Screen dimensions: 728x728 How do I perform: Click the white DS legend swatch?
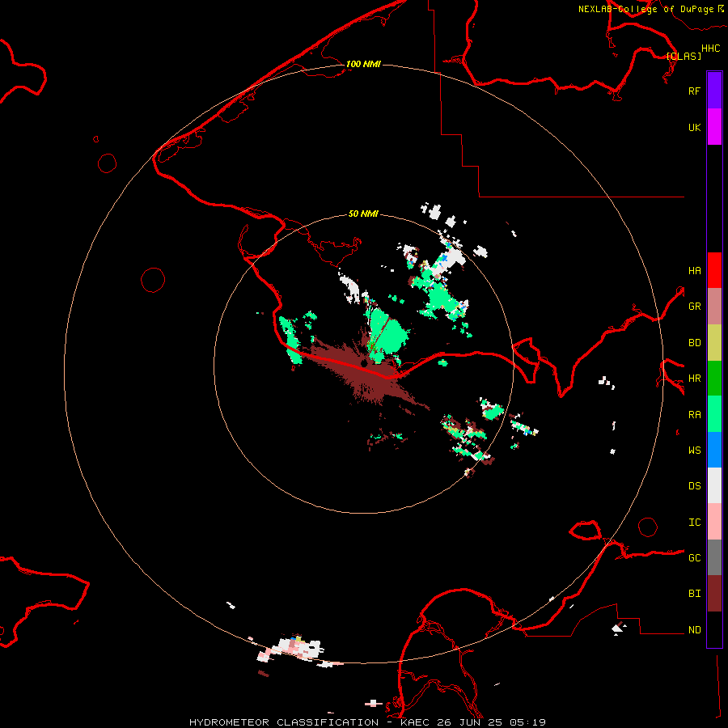(x=714, y=485)
